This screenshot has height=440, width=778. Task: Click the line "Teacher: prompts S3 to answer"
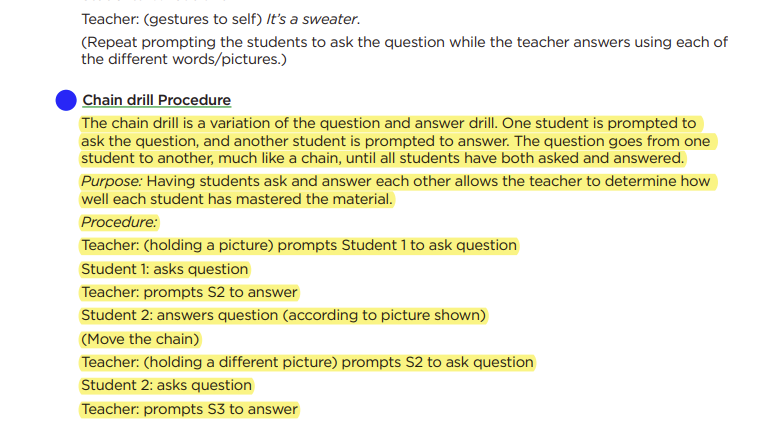coord(189,409)
